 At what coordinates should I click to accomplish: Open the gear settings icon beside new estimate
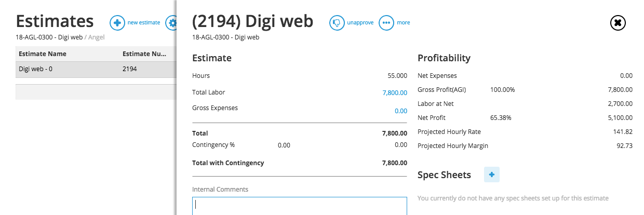[x=171, y=23]
